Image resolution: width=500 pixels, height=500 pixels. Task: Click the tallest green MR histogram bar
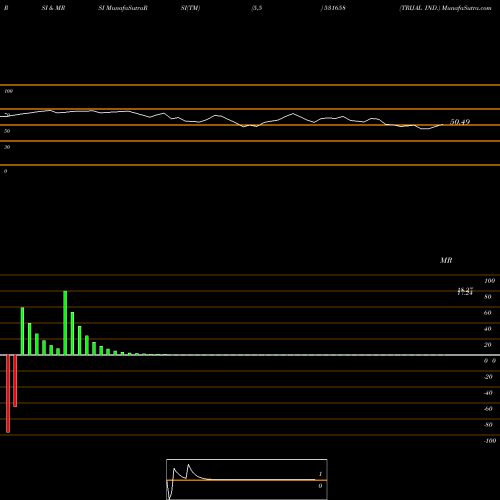(x=65, y=323)
